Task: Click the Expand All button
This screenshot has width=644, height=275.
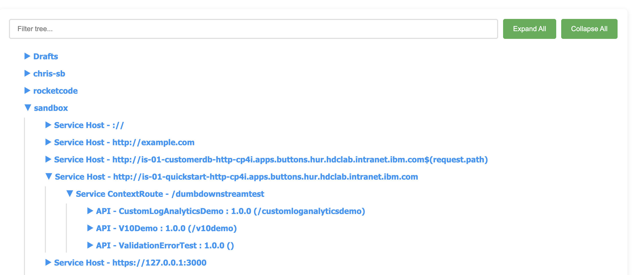Action: point(529,29)
